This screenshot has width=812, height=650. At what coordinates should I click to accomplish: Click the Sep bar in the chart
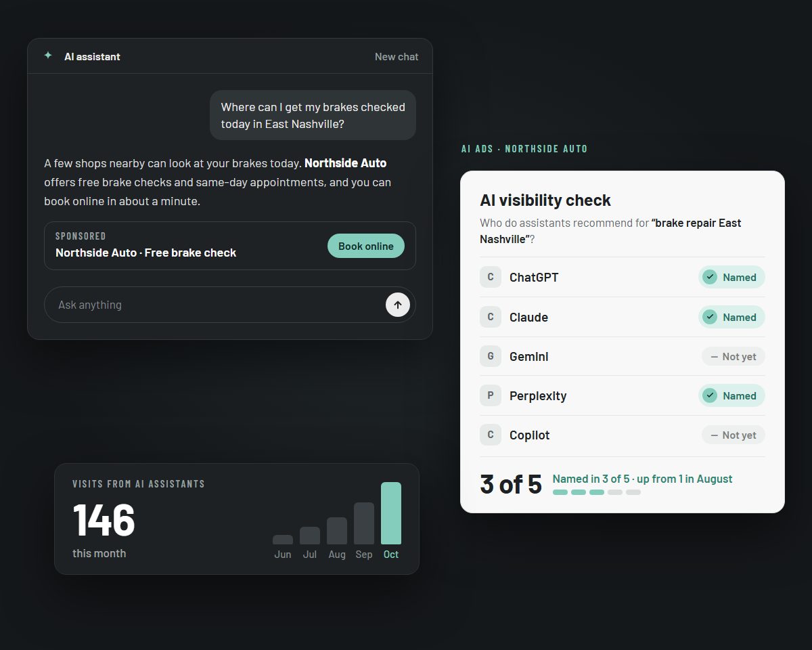(364, 523)
